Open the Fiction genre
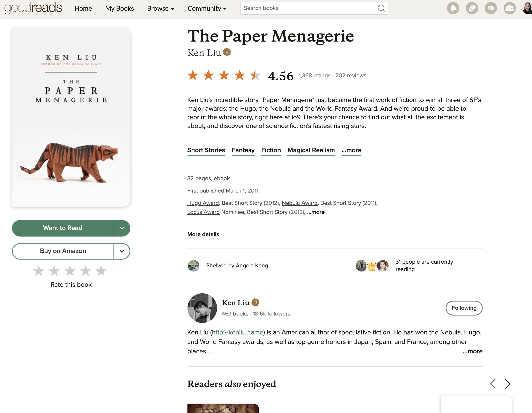This screenshot has height=413, width=532. (271, 150)
